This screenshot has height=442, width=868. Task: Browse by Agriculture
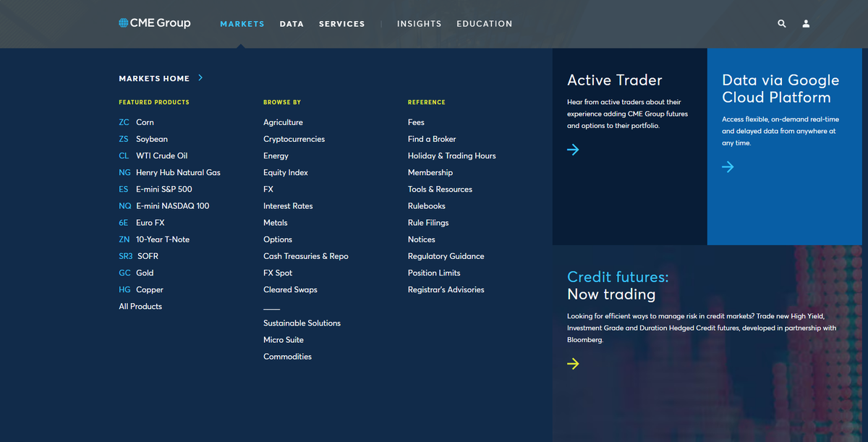(x=283, y=122)
